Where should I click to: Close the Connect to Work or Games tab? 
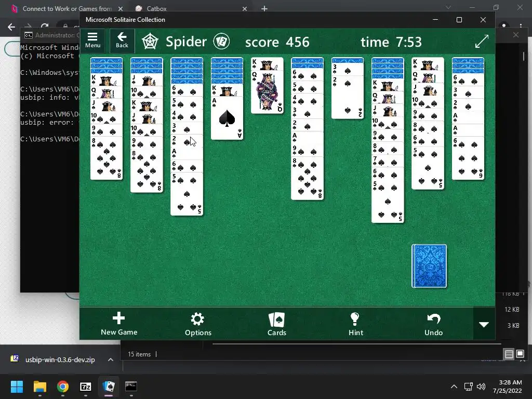point(121,9)
